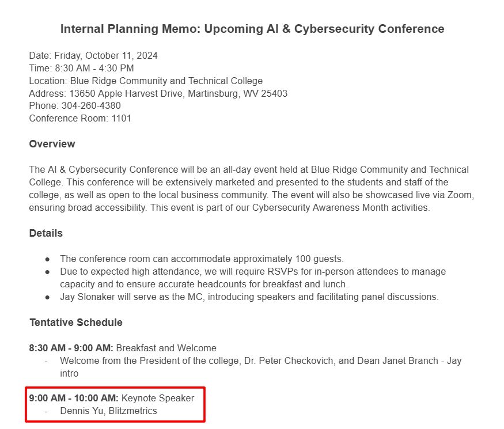Image resolution: width=504 pixels, height=429 pixels.
Task: Click the bullet naming Jay Slonaker as MC
Action: coord(249,297)
